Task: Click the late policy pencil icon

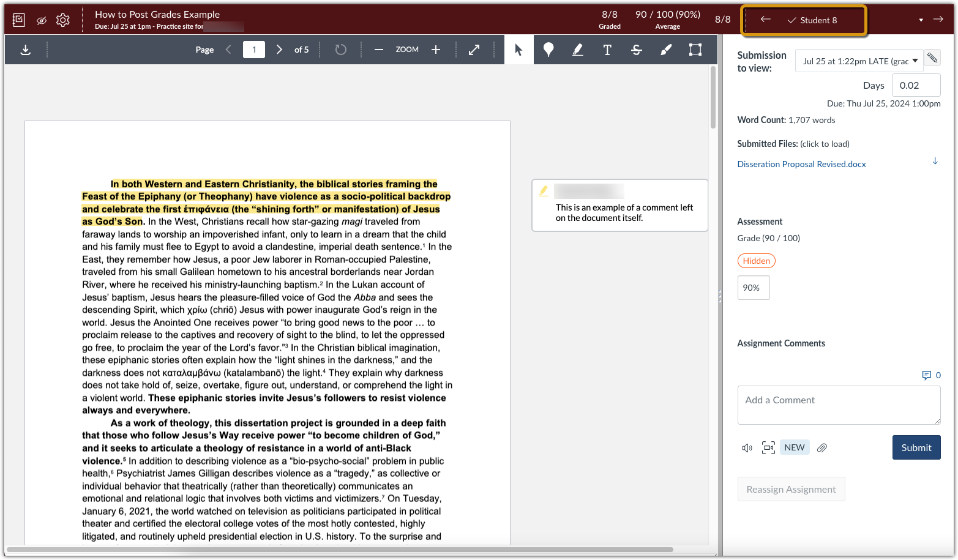Action: (932, 58)
